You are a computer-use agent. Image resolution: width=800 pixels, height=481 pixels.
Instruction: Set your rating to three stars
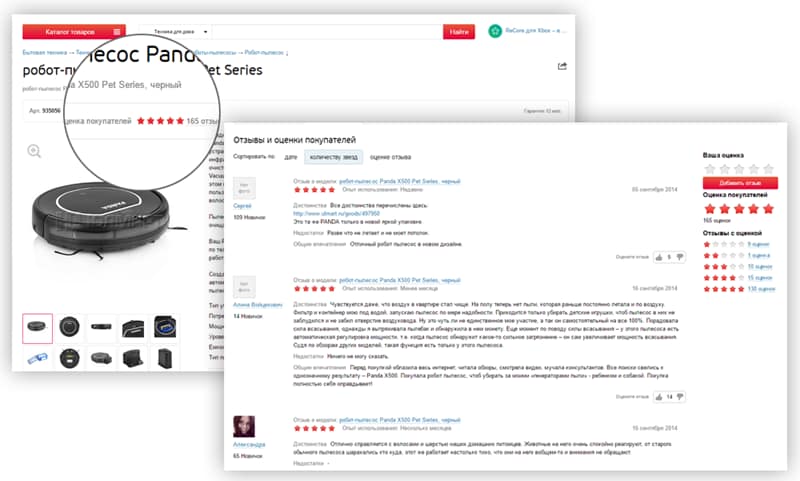point(739,169)
